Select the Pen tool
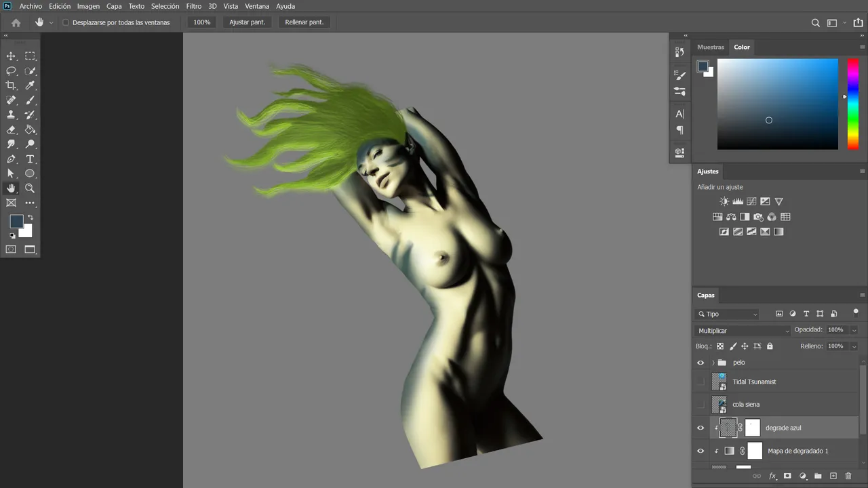 (x=11, y=159)
